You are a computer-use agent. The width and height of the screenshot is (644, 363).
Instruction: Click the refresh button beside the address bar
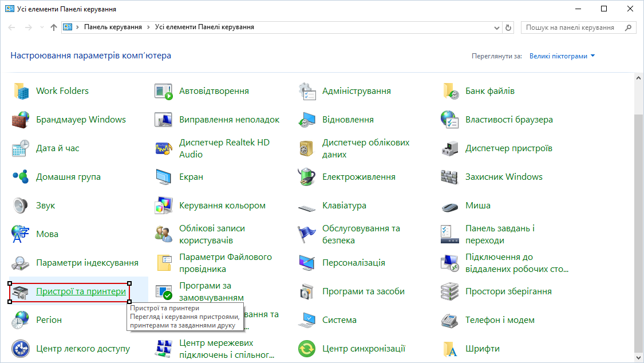[508, 27]
